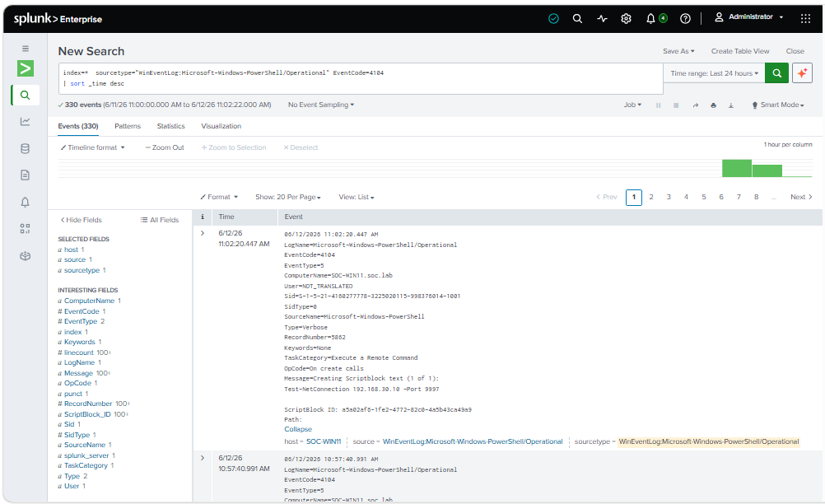825x504 pixels.
Task: Click the top bar magnifier search icon
Action: pyautogui.click(x=577, y=19)
